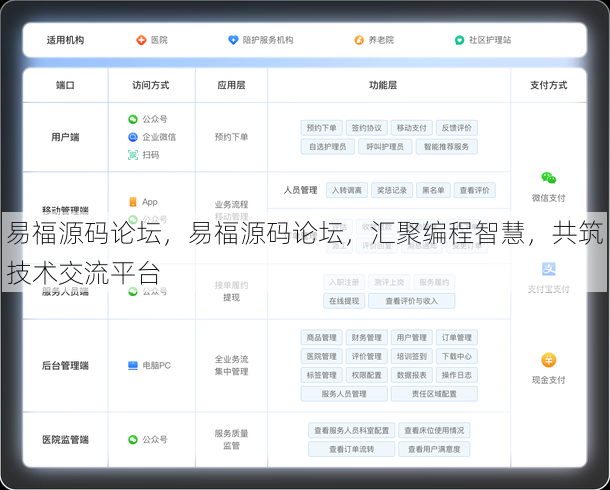Click the 责任区域配置 tag
The height and width of the screenshot is (490, 610).
click(434, 394)
